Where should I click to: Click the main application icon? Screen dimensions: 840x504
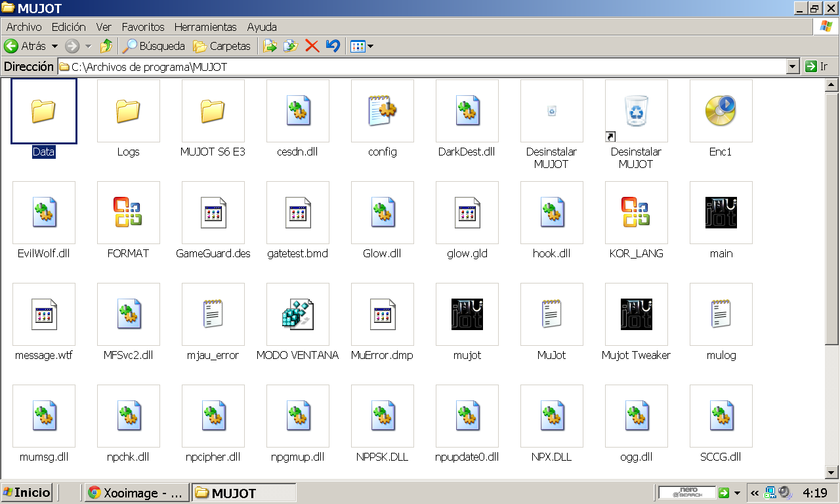[721, 213]
